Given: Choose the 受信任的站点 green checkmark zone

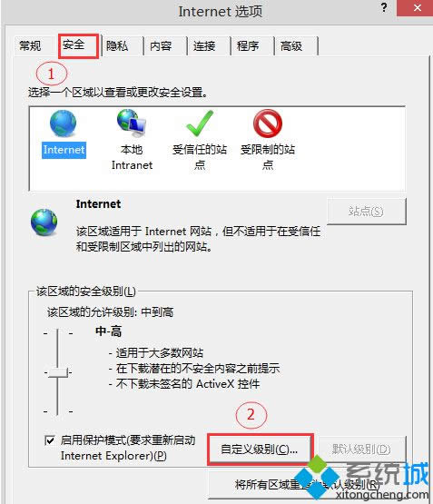Looking at the screenshot, I should [200, 124].
